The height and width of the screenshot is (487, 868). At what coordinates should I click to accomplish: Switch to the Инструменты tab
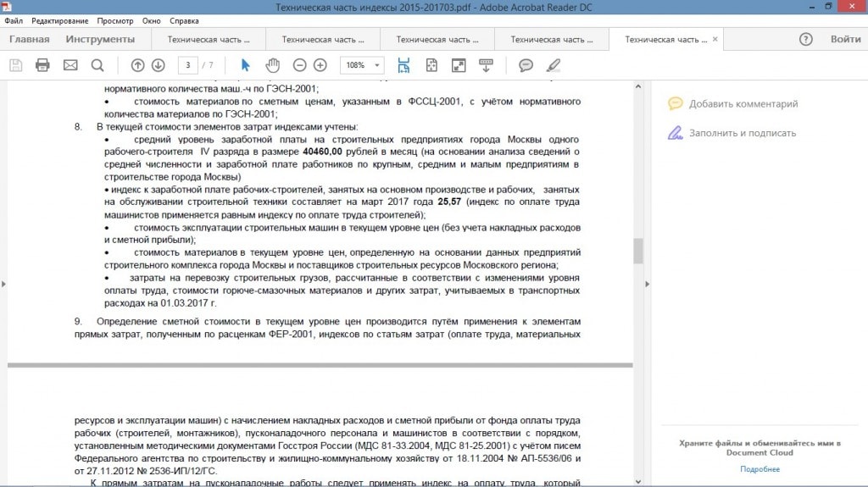click(100, 39)
